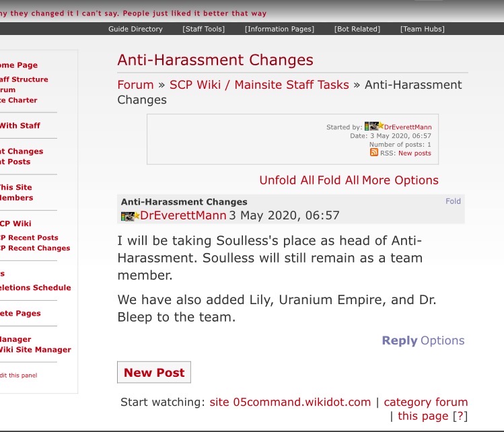This screenshot has height=432, width=504.
Task: Open the sidebar Posts link below Changes
Action: click(15, 161)
